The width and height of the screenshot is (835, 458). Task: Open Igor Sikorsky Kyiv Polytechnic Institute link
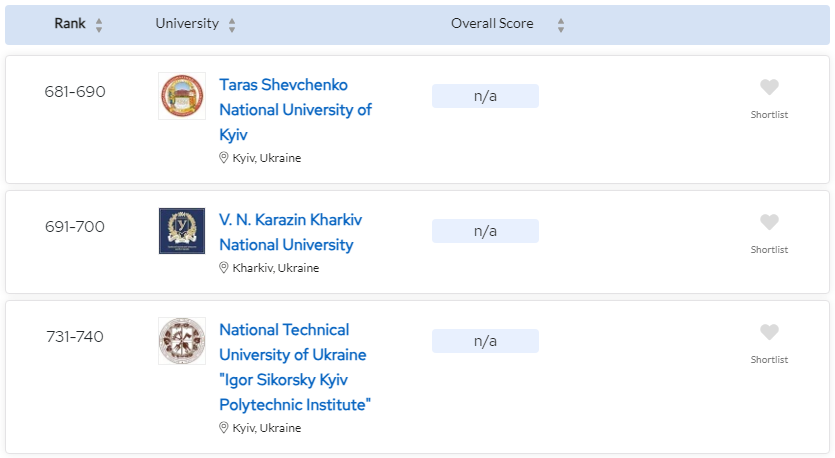point(295,367)
